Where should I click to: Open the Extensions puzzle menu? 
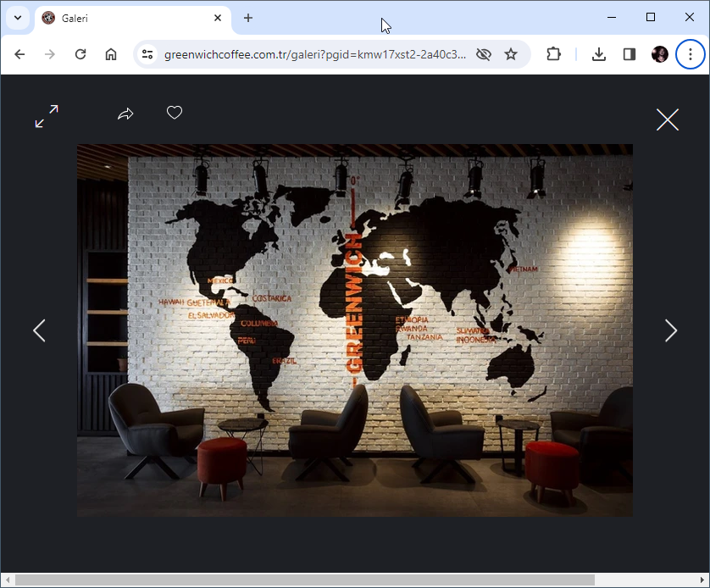553,54
